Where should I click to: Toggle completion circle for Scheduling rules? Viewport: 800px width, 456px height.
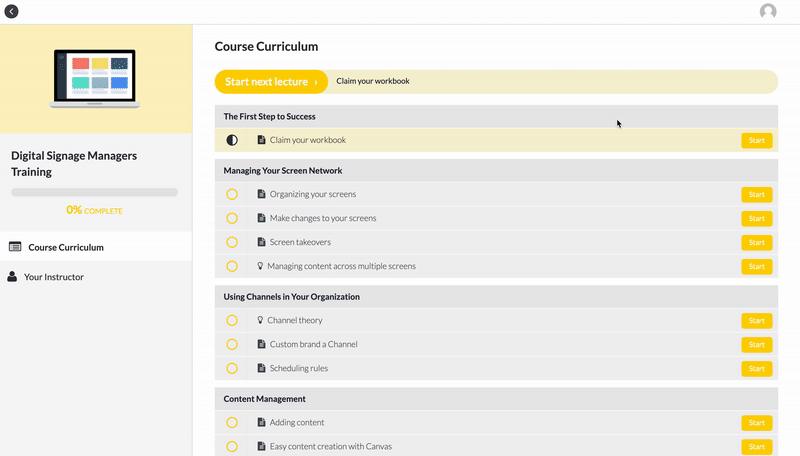point(232,368)
